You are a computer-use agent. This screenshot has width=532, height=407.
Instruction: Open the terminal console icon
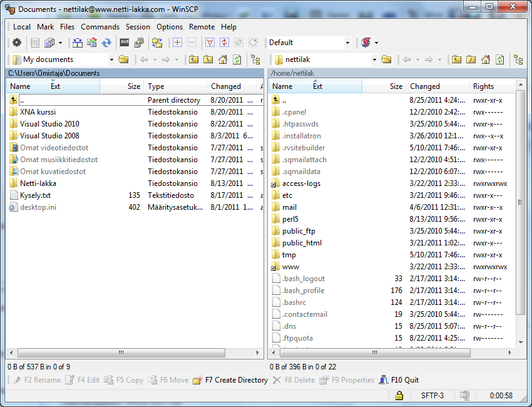(x=125, y=43)
